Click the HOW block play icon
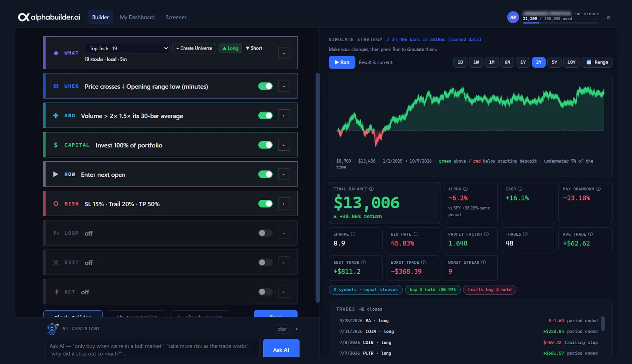This screenshot has height=364, width=632. coord(56,174)
